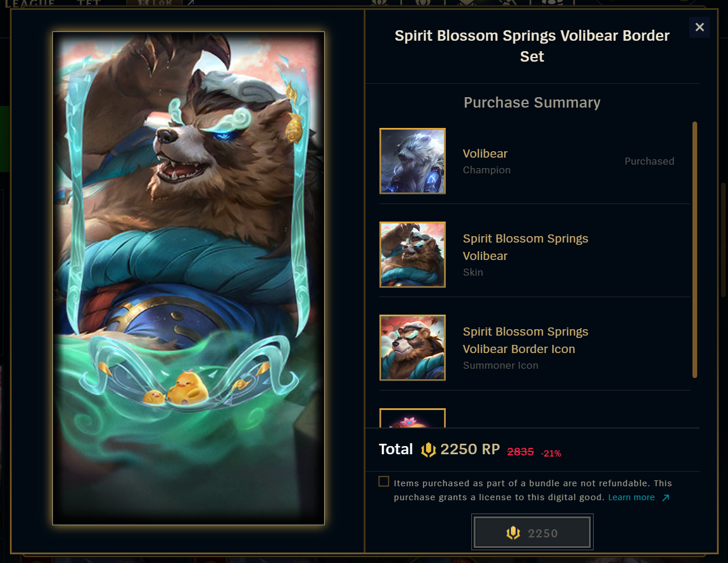Image resolution: width=728 pixels, height=563 pixels.
Task: Click the Volibear Border Icon summoner icon image
Action: click(413, 348)
